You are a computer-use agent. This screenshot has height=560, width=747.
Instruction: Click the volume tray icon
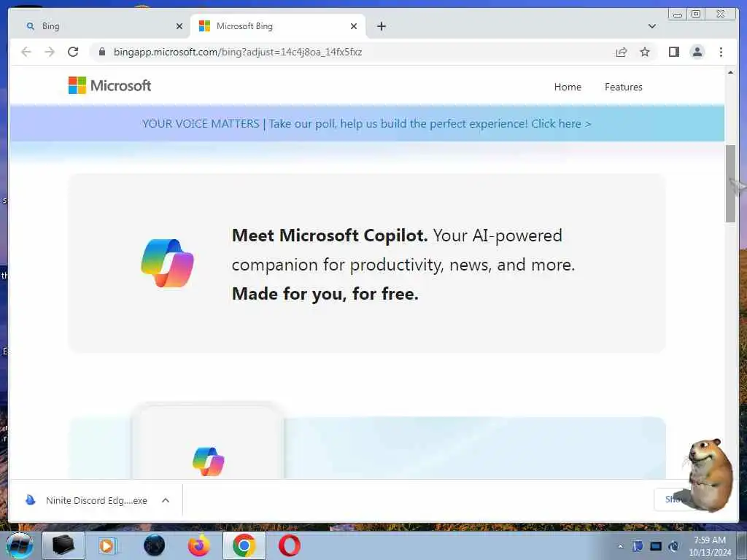tap(673, 546)
